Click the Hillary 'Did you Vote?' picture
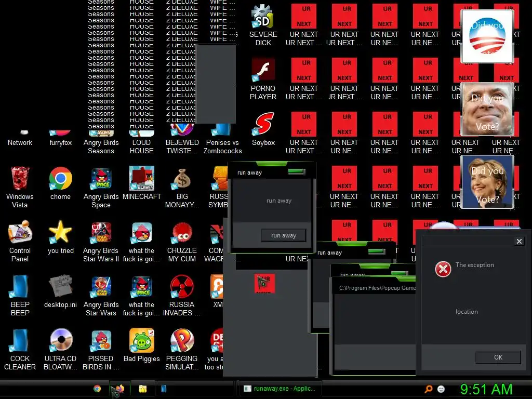The width and height of the screenshot is (532, 399). (x=487, y=182)
